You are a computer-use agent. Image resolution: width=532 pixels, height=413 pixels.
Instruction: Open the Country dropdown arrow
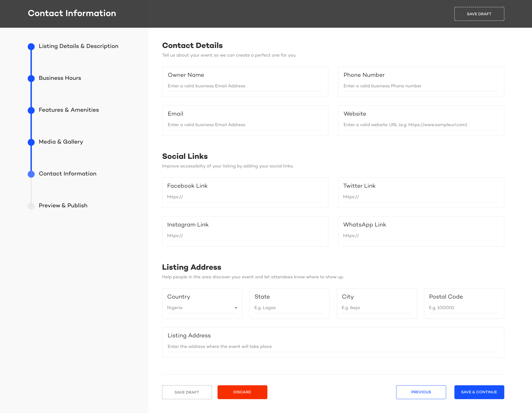(236, 308)
